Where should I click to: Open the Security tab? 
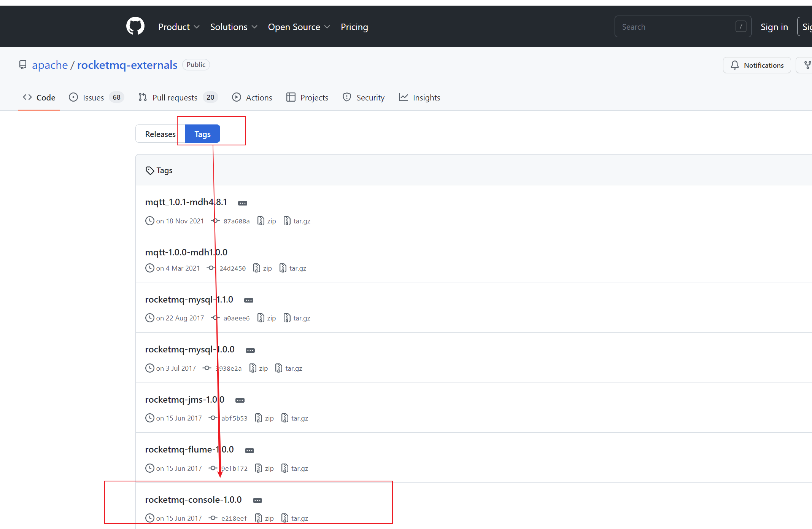tap(363, 97)
